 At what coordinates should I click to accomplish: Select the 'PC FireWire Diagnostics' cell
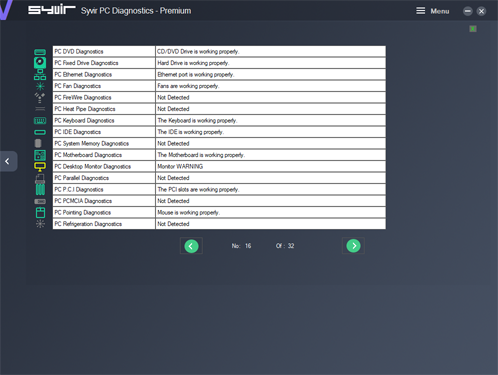point(104,98)
